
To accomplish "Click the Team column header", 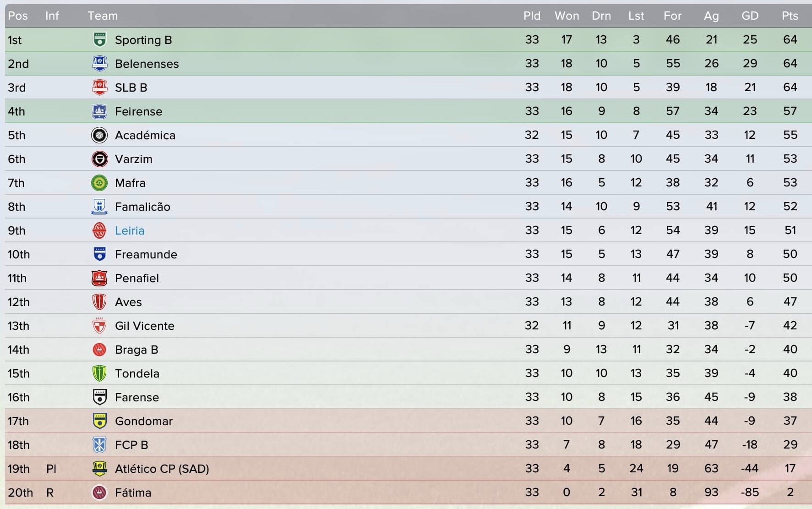I will [x=103, y=16].
